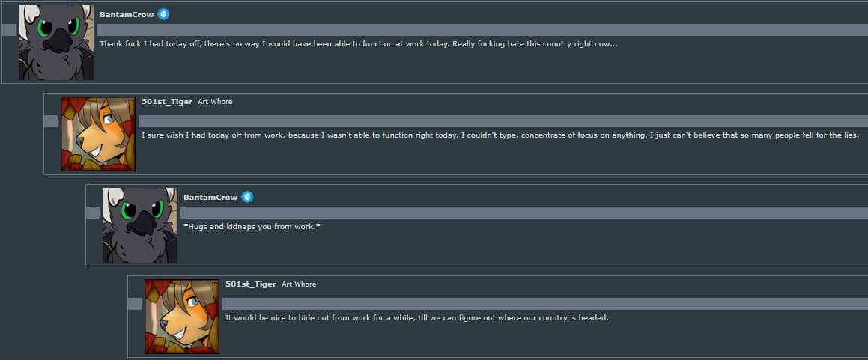Screen dimensions: 868x360
Task: Click the blue paw badge on BantamCrow's top comment
Action: click(163, 15)
